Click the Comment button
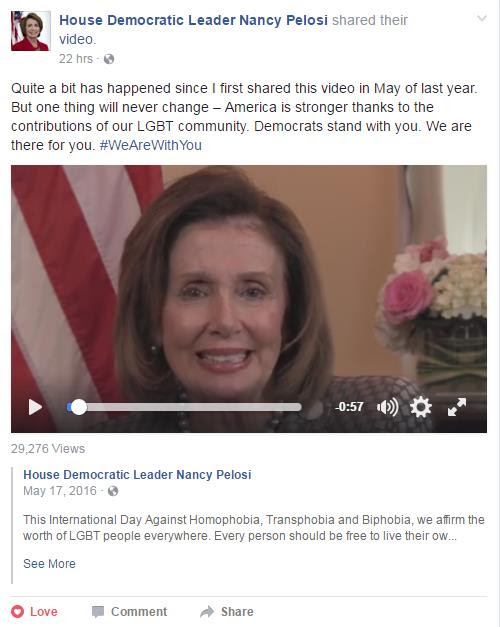Viewport: 500px width, 627px height. pos(129,611)
